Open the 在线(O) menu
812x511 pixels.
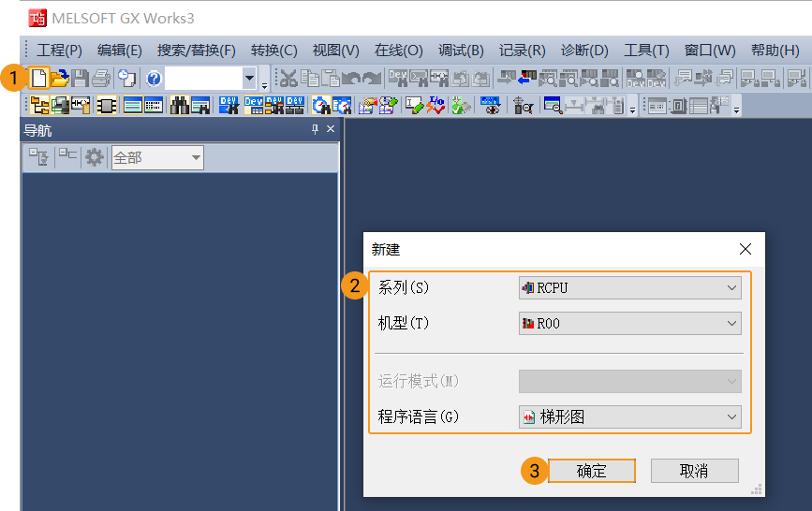tap(399, 51)
